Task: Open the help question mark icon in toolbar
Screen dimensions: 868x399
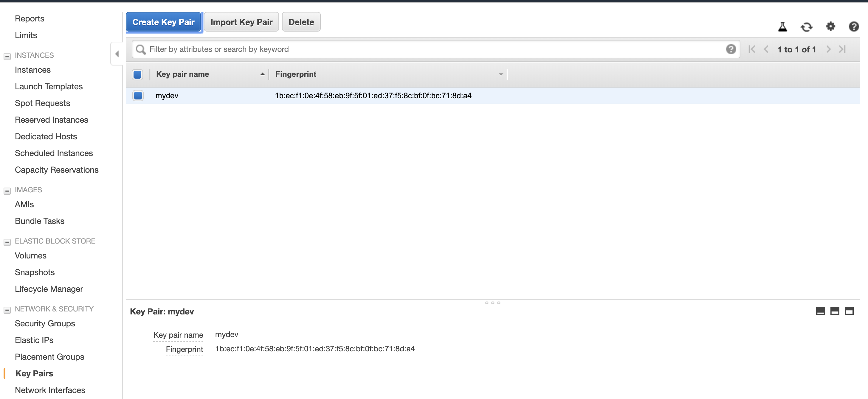Action: 853,26
